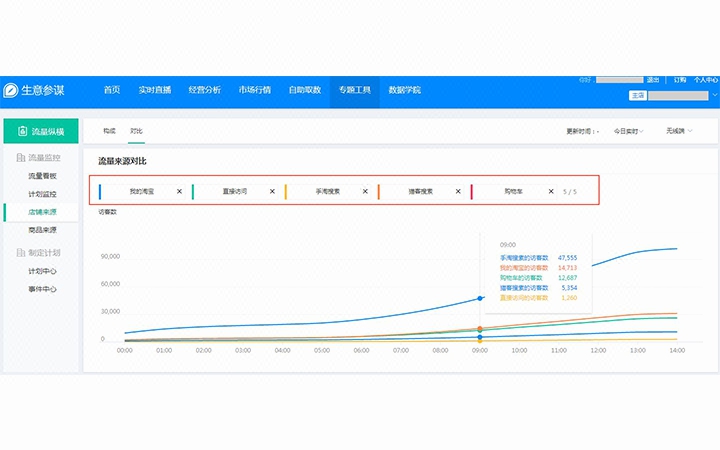
Task: Click the tooltip value 12,687
Action: (x=568, y=278)
